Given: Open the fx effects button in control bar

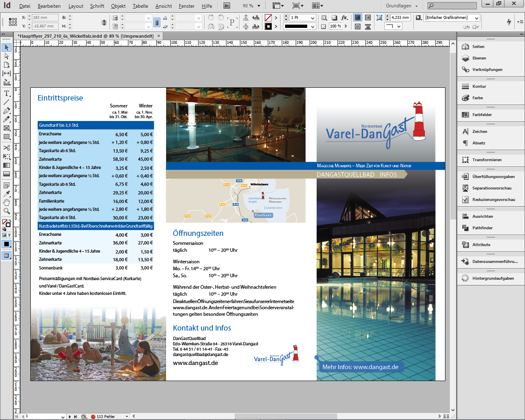Looking at the screenshot, I should pos(345,18).
